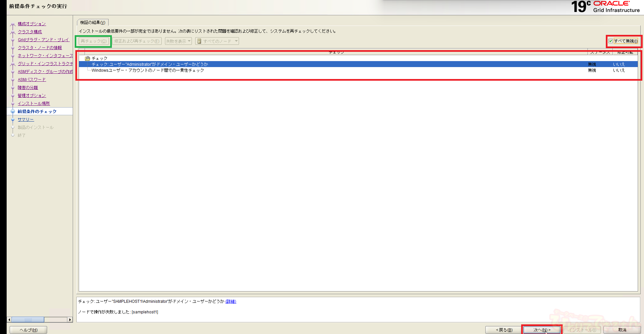Select the Windowsユーザー・アカウント consistency check row
Viewport: 644px width, 334px height.
point(148,70)
